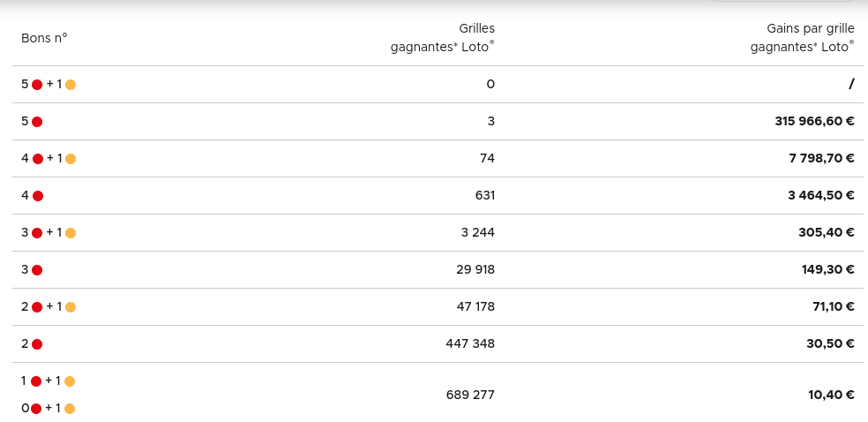
Task: Click the yellow ball in the 0+1 line
Action: [x=70, y=409]
